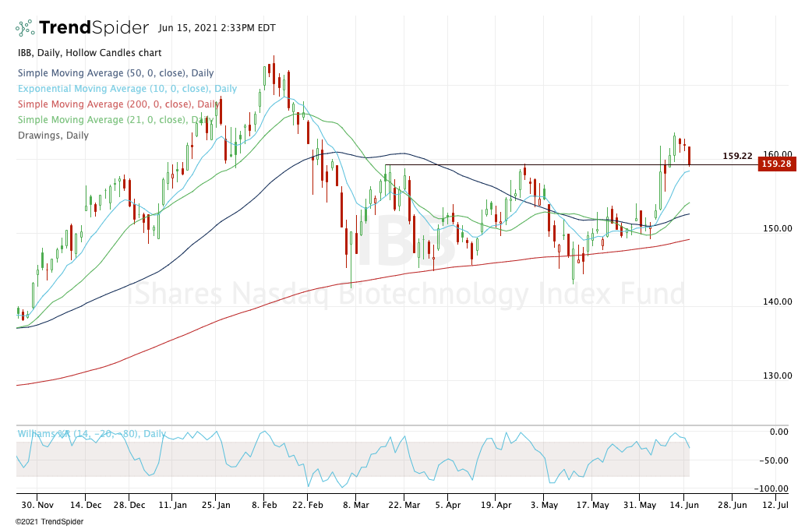Click the '8. Mar' date axis label

(356, 505)
